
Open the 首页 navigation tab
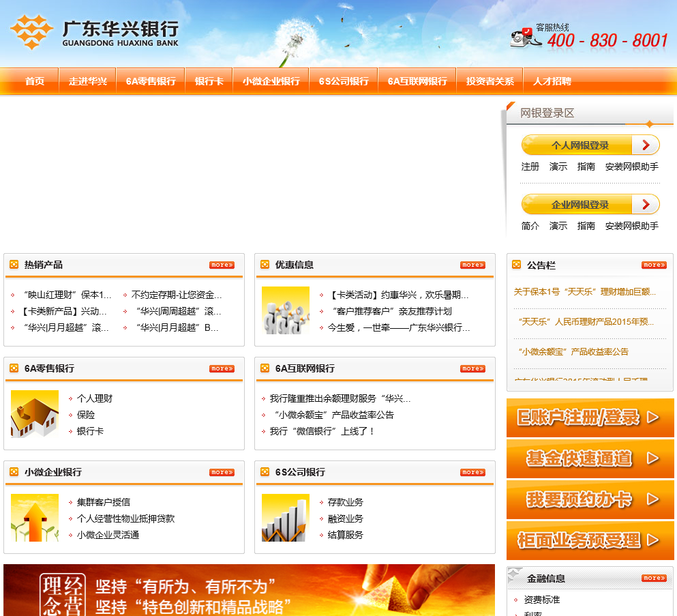pyautogui.click(x=35, y=81)
